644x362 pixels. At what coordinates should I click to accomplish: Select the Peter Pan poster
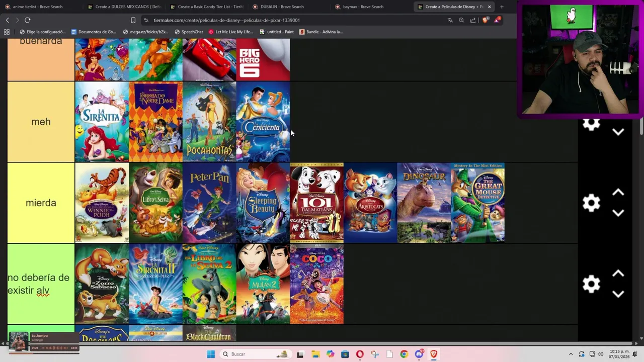coord(209,203)
